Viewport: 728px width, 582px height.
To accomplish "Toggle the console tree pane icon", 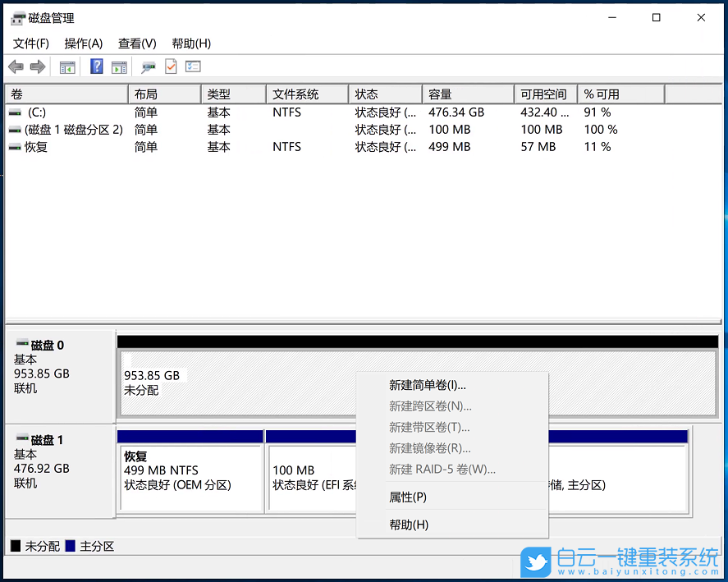I will (67, 66).
